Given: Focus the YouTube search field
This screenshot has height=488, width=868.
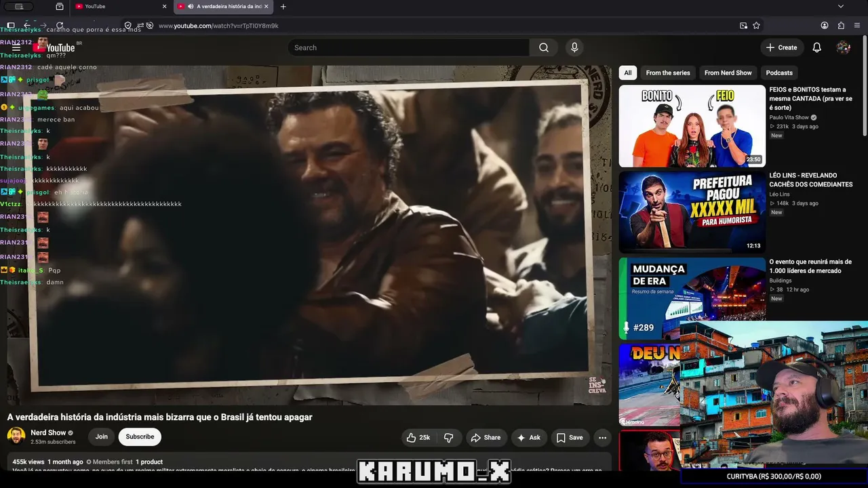Looking at the screenshot, I should (408, 47).
